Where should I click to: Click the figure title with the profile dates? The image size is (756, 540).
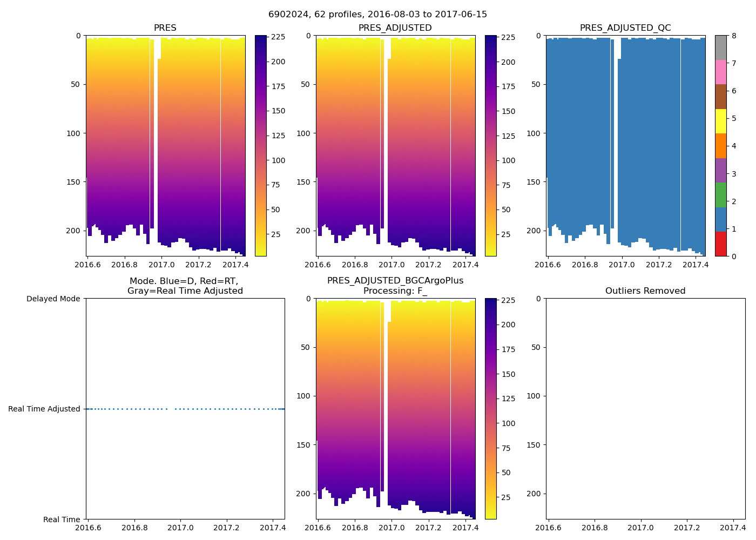click(377, 15)
